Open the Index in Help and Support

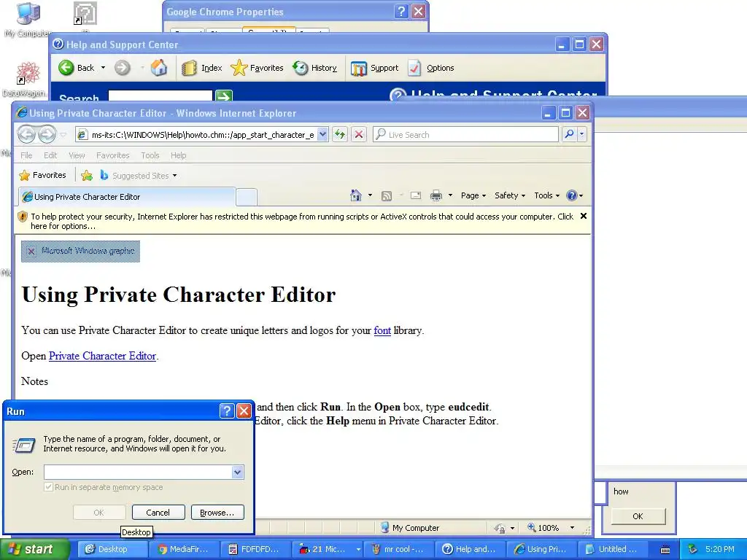point(203,68)
